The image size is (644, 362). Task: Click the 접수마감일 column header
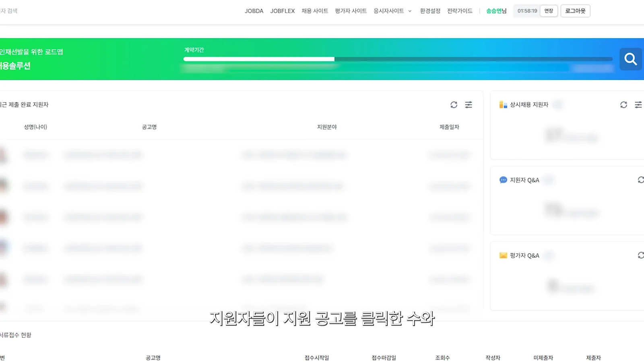click(x=384, y=358)
